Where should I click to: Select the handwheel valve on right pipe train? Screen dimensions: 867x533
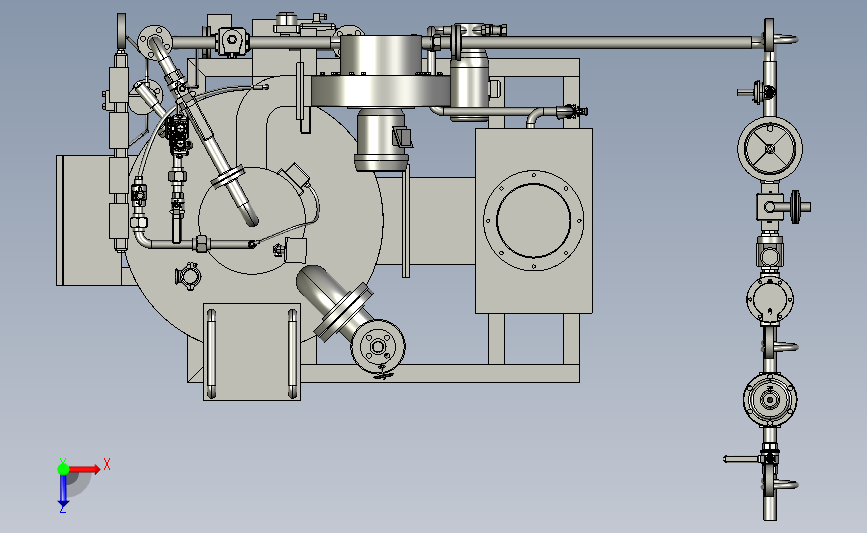[x=770, y=148]
